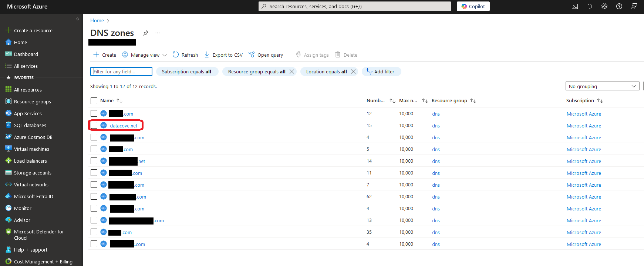Screen dimensions: 644x266
Task: Toggle the select-all checkbox in header
Action: point(94,101)
